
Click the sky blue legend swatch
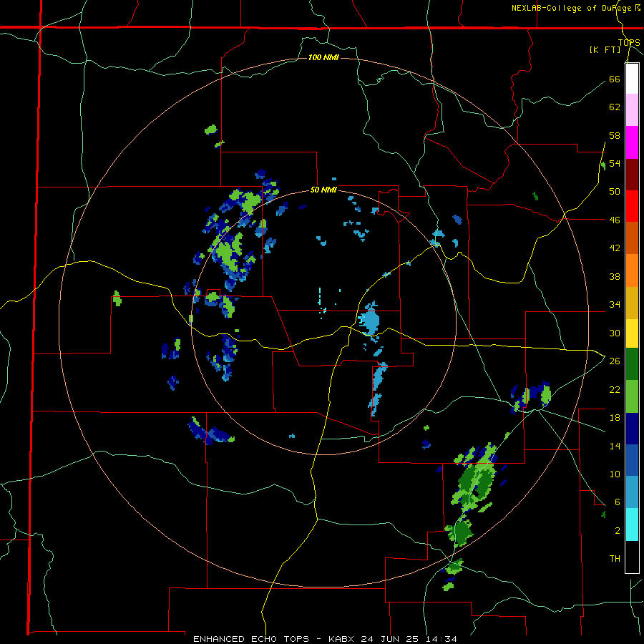[x=632, y=492]
